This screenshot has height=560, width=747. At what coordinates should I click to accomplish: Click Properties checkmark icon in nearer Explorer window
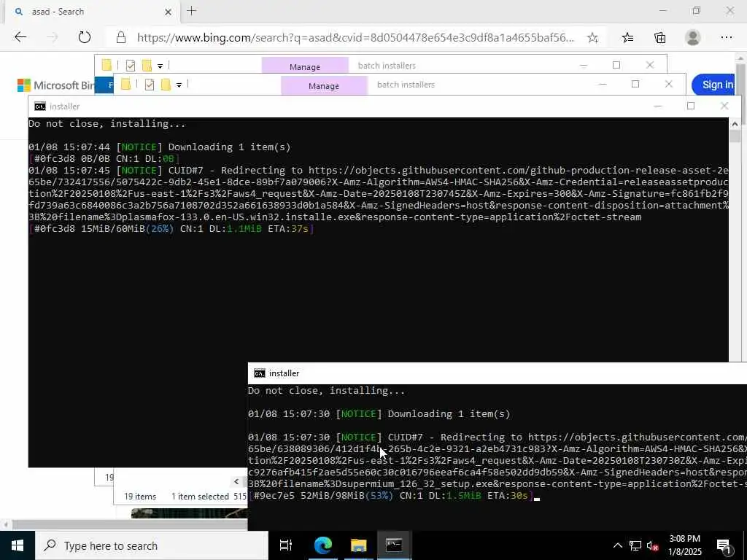(x=149, y=85)
